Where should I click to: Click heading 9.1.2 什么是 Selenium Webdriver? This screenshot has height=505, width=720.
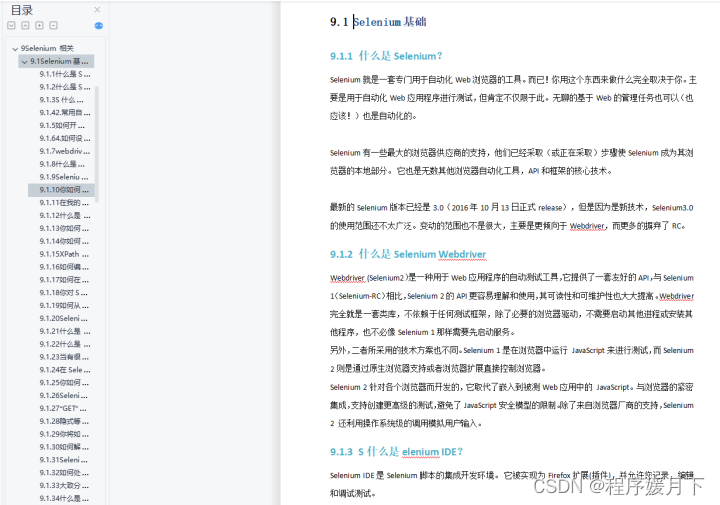tap(408, 254)
